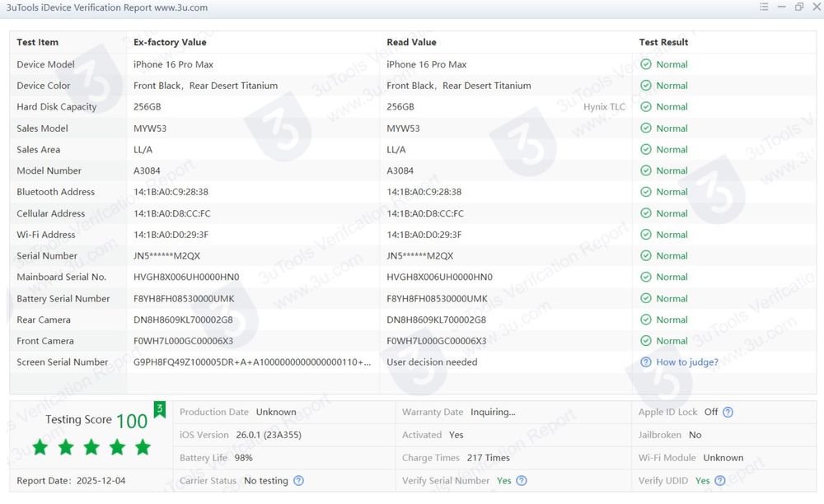Image resolution: width=824 pixels, height=504 pixels.
Task: Click the 'Read Value' column header
Action: pyautogui.click(x=411, y=42)
